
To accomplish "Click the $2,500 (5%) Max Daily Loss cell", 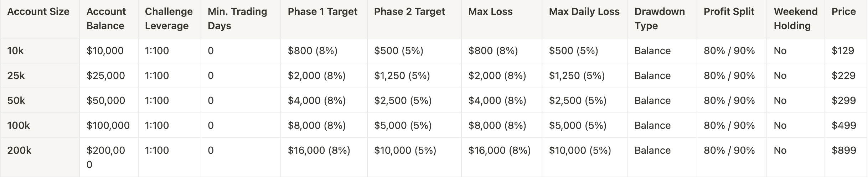I will pos(578,101).
